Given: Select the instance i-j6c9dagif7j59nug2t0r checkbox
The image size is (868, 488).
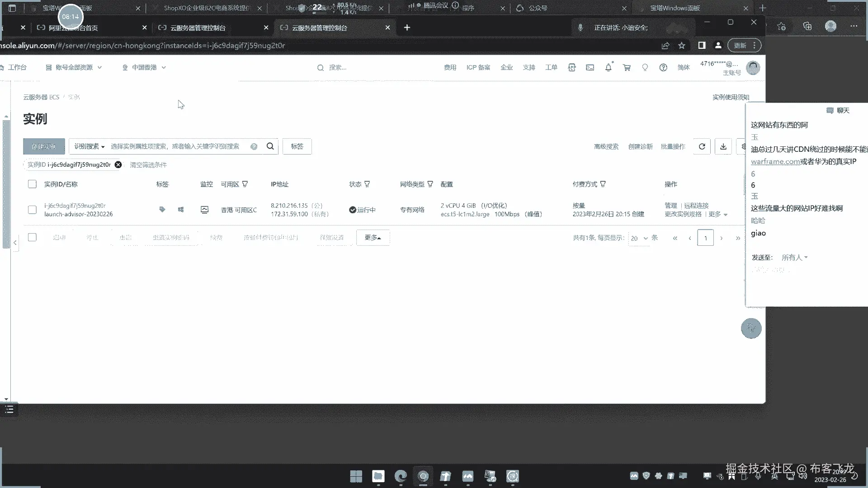Looking at the screenshot, I should 32,210.
